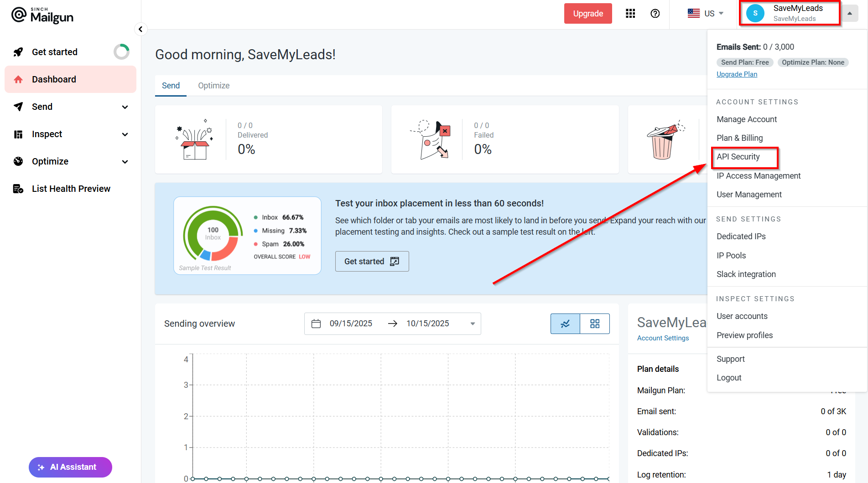The image size is (868, 483).
Task: Click the Get started rocket icon
Action: click(x=18, y=52)
